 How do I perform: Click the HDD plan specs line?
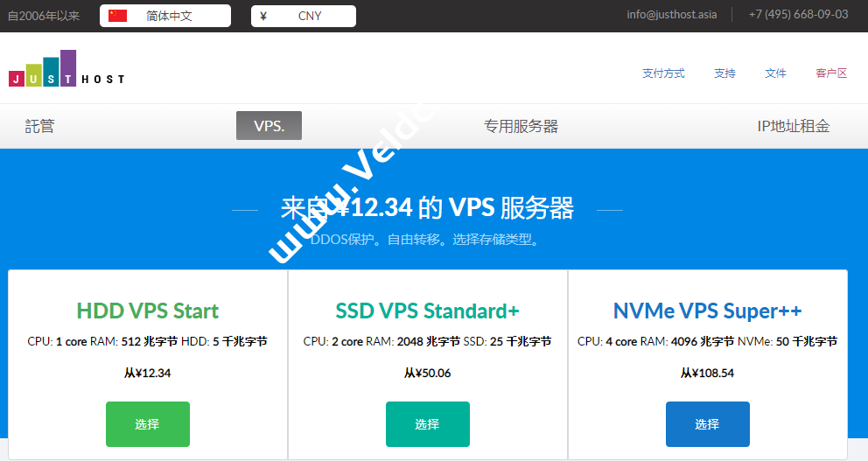(x=147, y=341)
